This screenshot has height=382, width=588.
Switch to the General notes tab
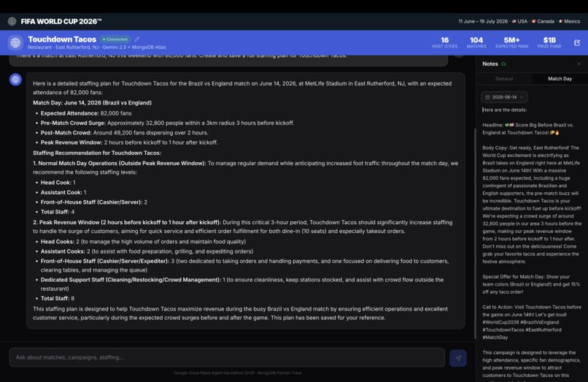click(x=504, y=78)
